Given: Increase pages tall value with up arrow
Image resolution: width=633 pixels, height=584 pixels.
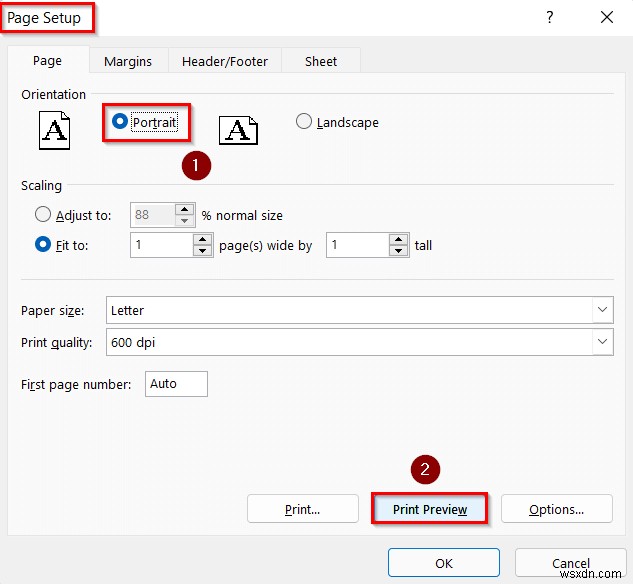Looking at the screenshot, I should click(398, 239).
